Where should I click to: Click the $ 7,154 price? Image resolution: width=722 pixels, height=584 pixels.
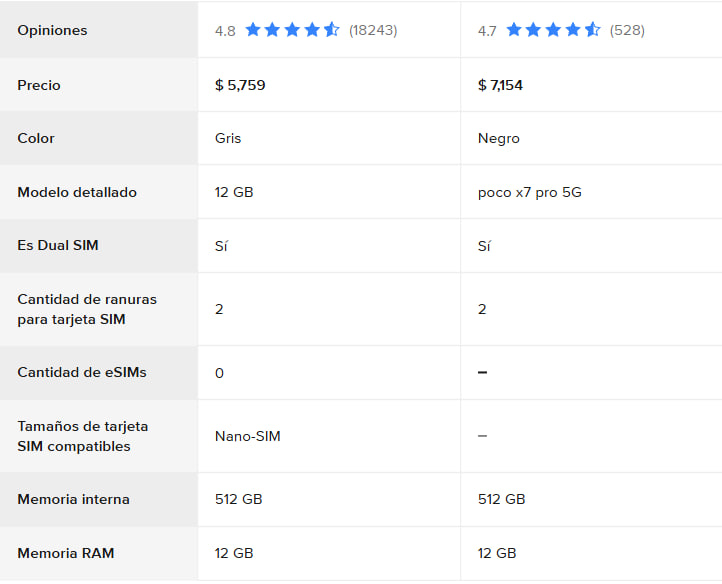(x=500, y=85)
